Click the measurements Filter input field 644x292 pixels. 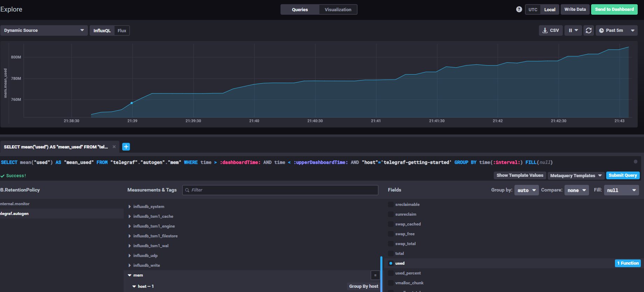280,190
